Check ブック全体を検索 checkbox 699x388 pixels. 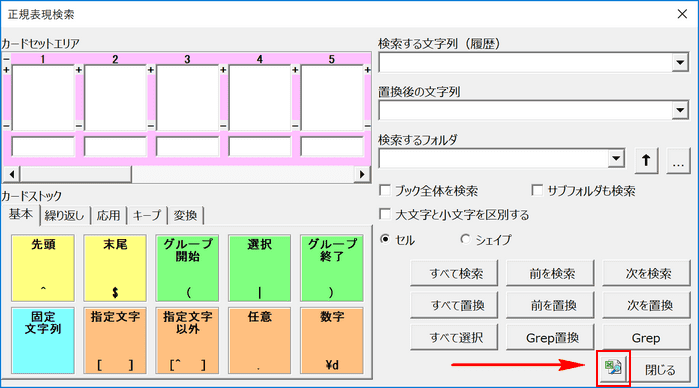(385, 190)
